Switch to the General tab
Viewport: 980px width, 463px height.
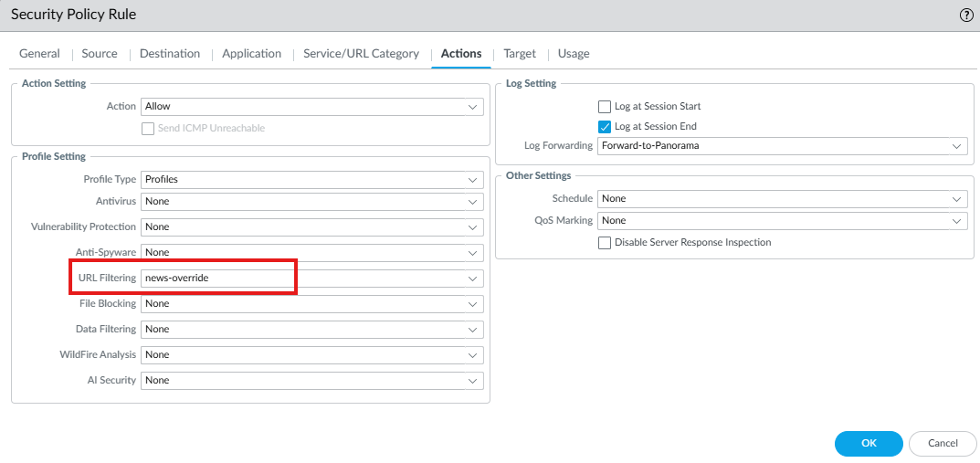click(39, 54)
